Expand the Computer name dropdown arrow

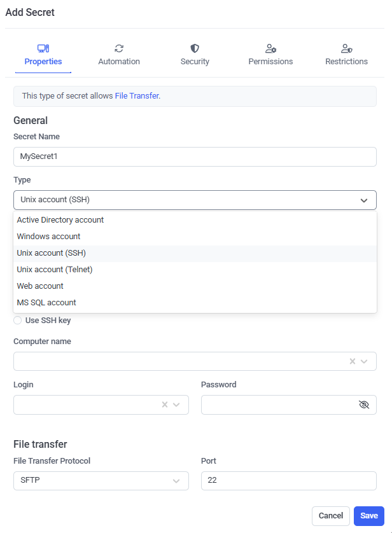pos(365,361)
